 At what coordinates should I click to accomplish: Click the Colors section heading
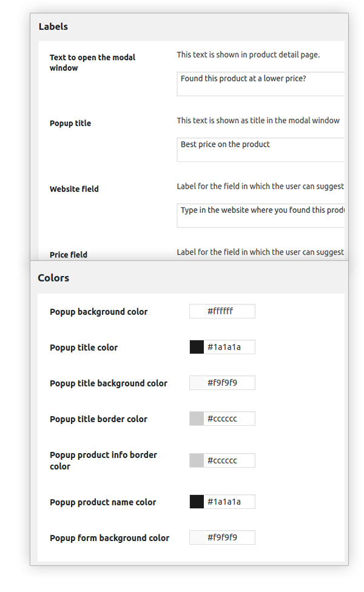tap(53, 278)
